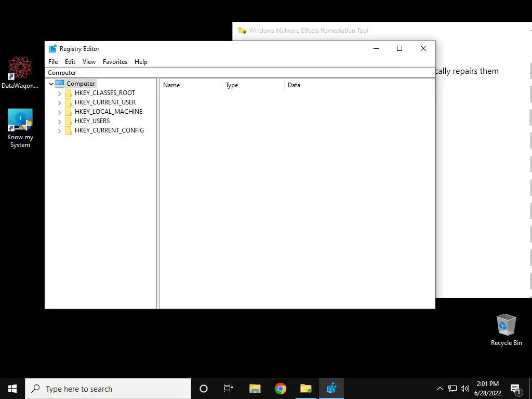Expand HKEY_USERS with its chevron
Image resolution: width=532 pixels, height=399 pixels.
[x=59, y=121]
